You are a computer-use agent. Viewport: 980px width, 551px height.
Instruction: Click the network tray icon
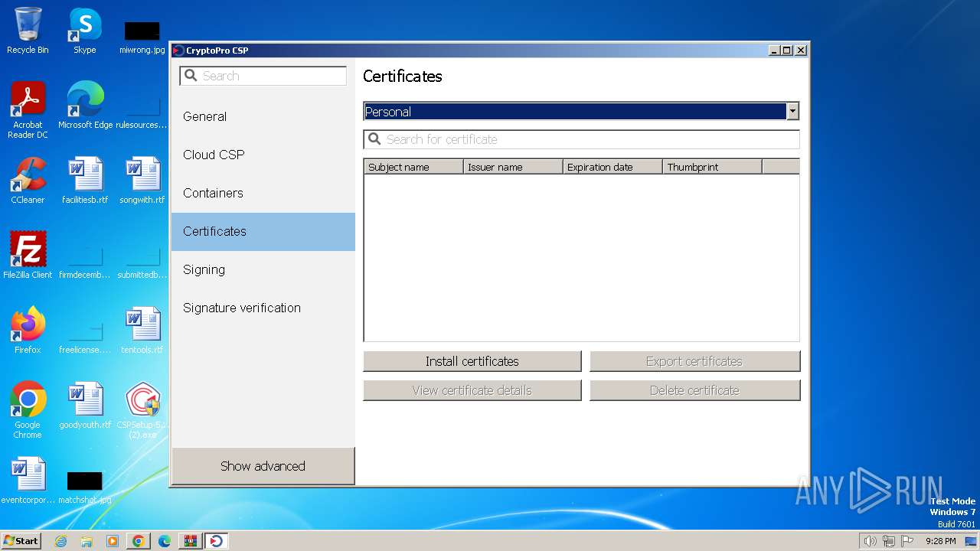889,541
